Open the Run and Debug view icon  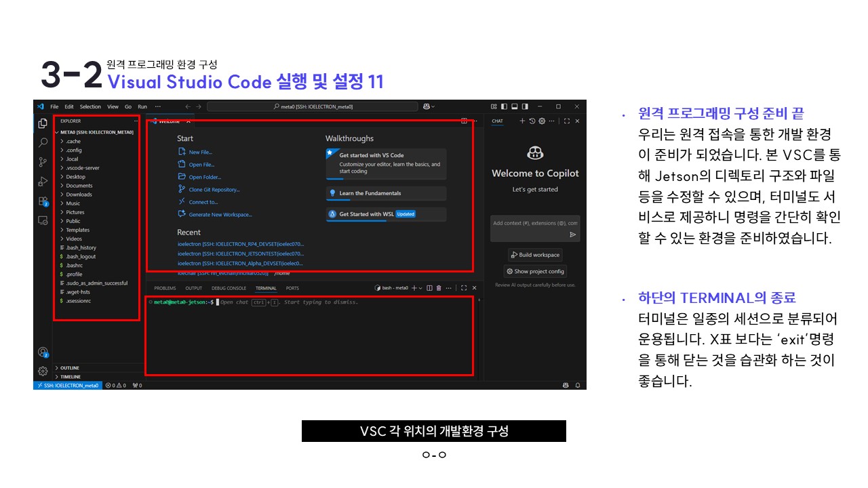click(42, 181)
